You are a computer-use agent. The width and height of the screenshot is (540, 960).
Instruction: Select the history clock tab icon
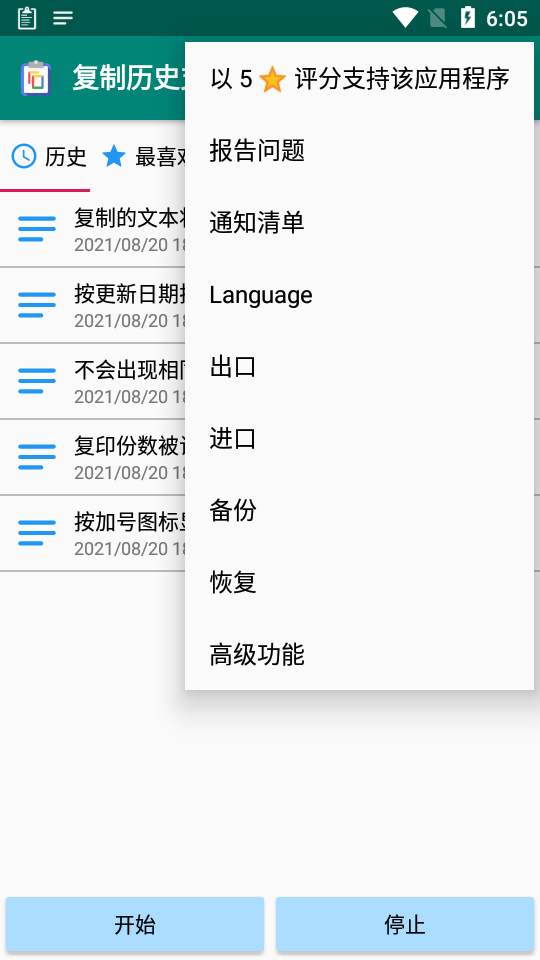pyautogui.click(x=24, y=157)
